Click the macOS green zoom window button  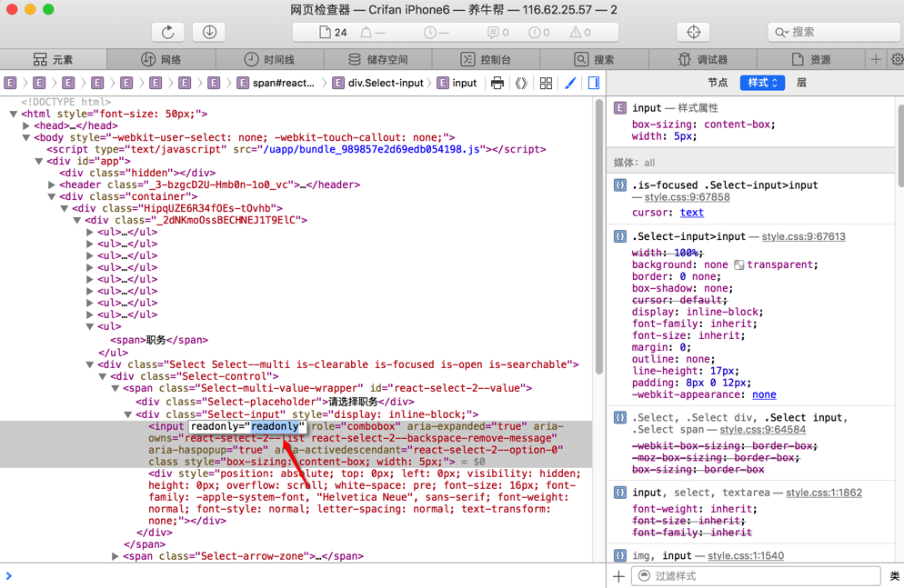pyautogui.click(x=48, y=9)
